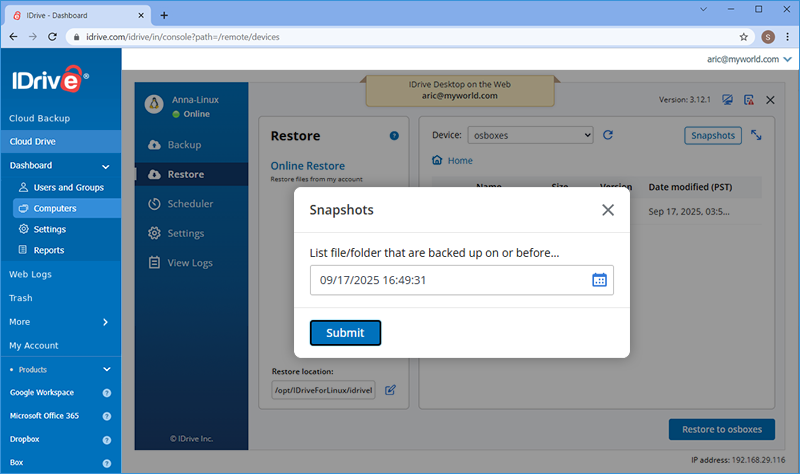Open Web Logs in sidebar
Screen dimensions: 800x474
[x=30, y=275]
